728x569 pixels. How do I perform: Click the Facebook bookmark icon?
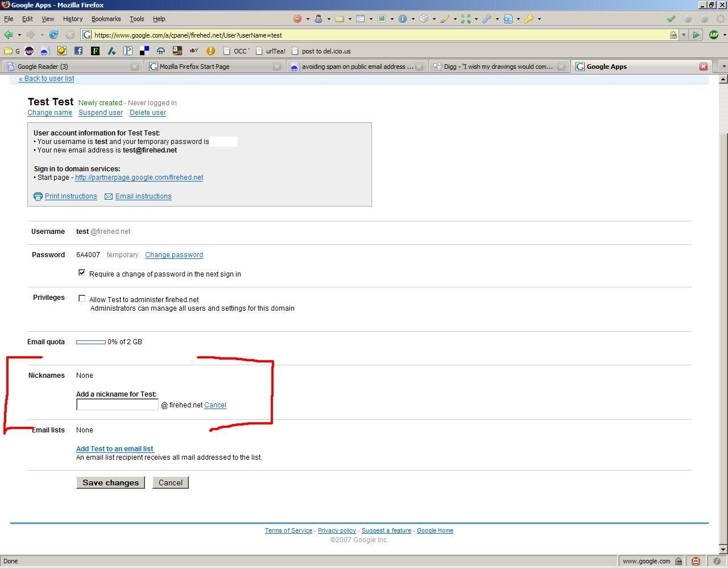pos(78,51)
